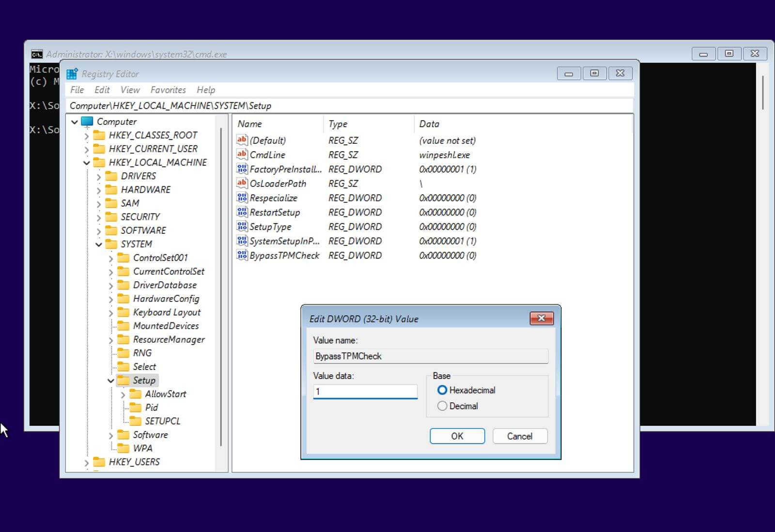775x532 pixels.
Task: Expand the ControlSet001 key
Action: click(111, 258)
